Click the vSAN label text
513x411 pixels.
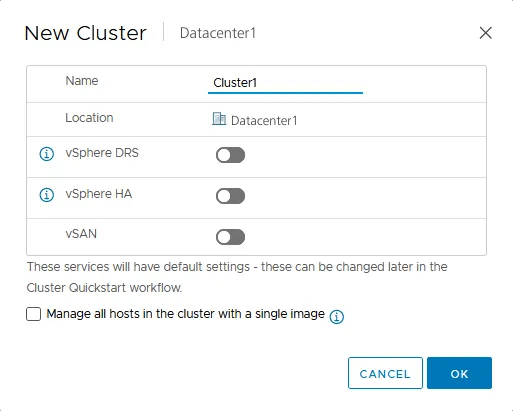81,234
